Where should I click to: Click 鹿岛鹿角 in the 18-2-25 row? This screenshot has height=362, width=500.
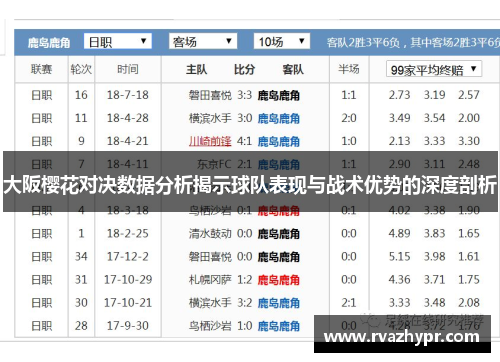coord(279,234)
